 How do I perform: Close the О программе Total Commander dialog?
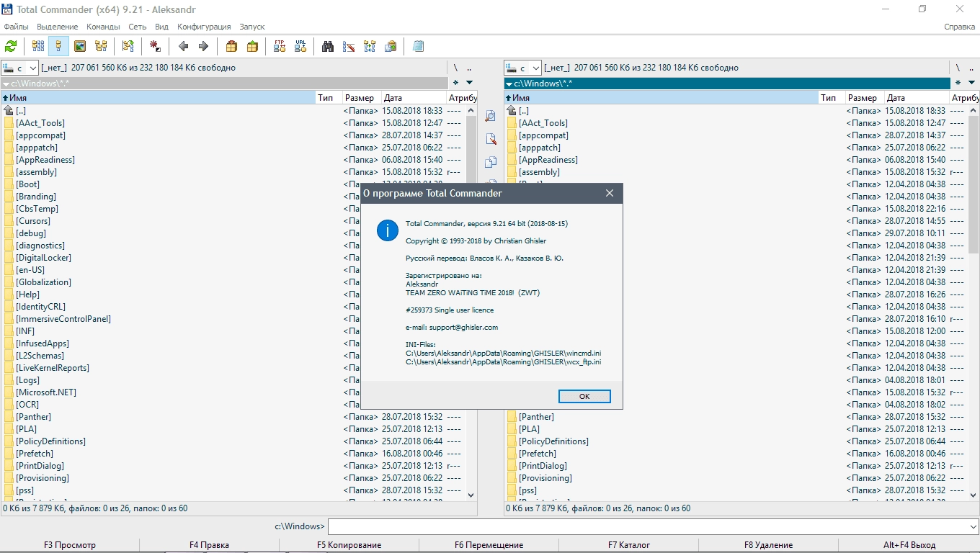pos(610,193)
